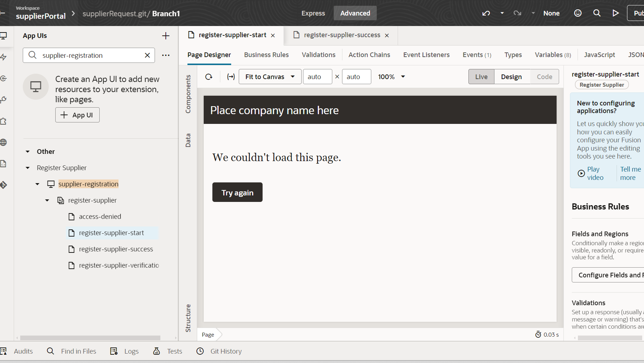Click the canvas height auto field
The image size is (644, 363).
356,77
